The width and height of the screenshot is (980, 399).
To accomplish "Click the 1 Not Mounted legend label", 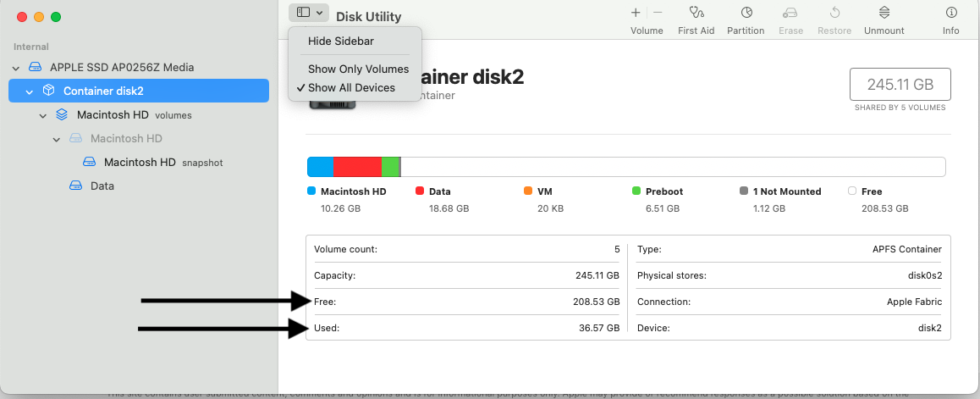I will pos(787,191).
